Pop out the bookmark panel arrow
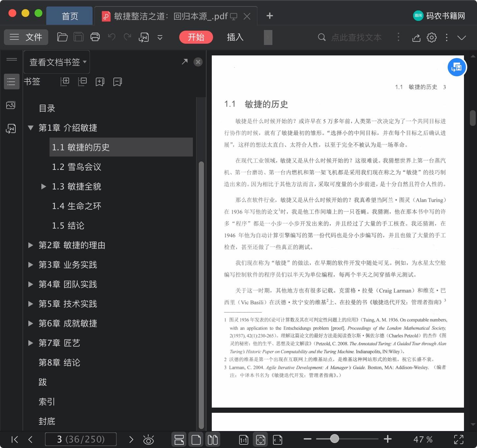This screenshot has width=477, height=448. point(185,61)
